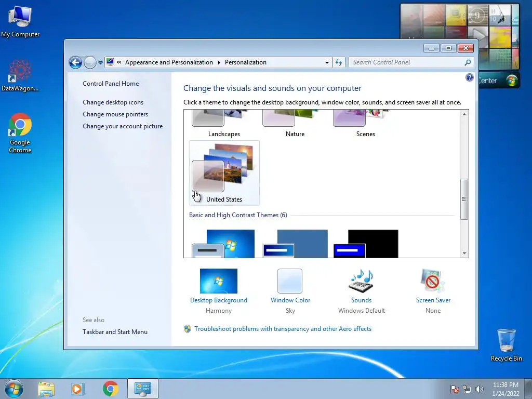Click the Control Panel icon in the address bar
Viewport: 532px width, 399px height.
click(110, 62)
